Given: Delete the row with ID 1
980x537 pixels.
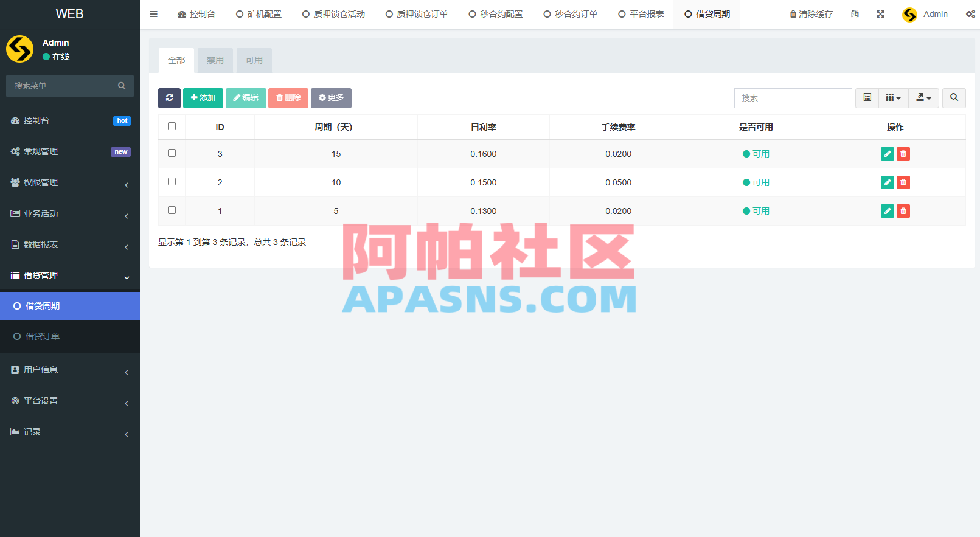Looking at the screenshot, I should tap(903, 211).
